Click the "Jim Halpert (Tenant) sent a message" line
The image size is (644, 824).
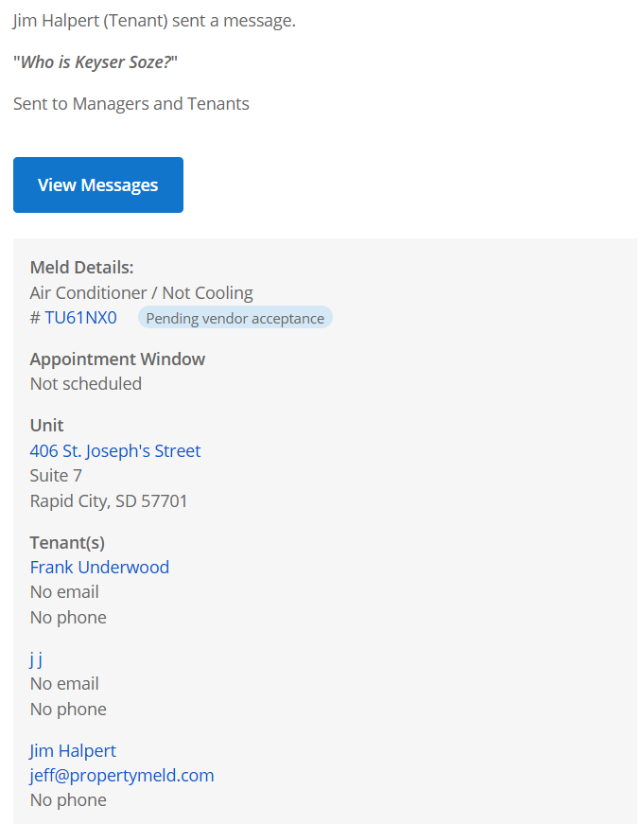click(154, 20)
